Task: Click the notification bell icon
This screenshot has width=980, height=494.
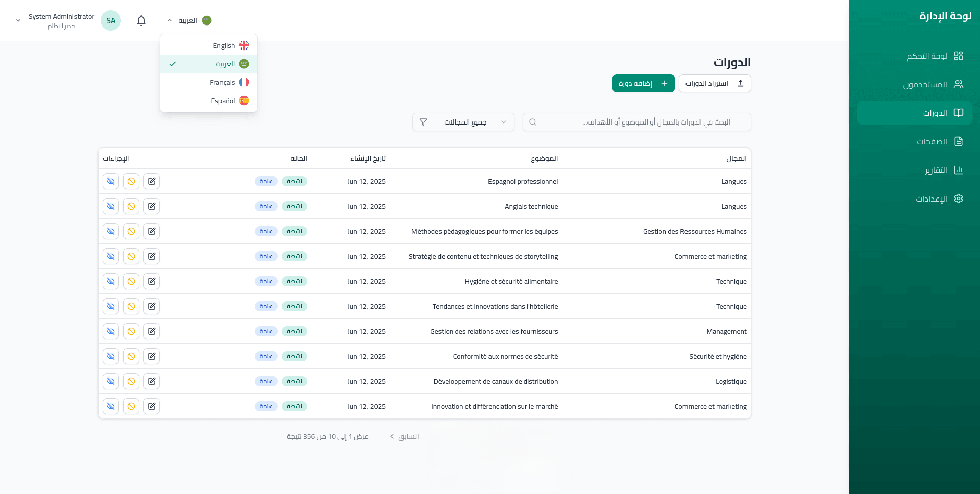Action: pyautogui.click(x=141, y=20)
